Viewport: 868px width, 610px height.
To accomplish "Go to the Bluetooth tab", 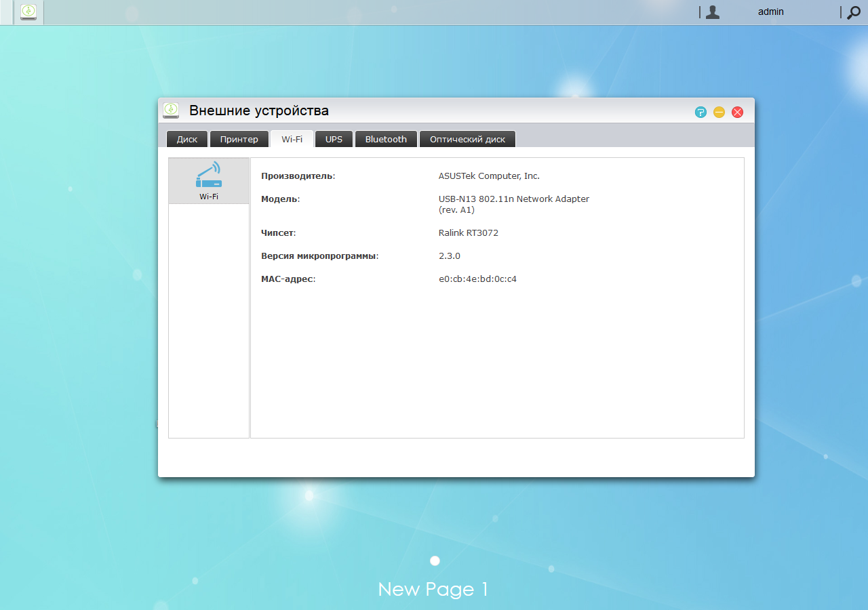I will 386,139.
